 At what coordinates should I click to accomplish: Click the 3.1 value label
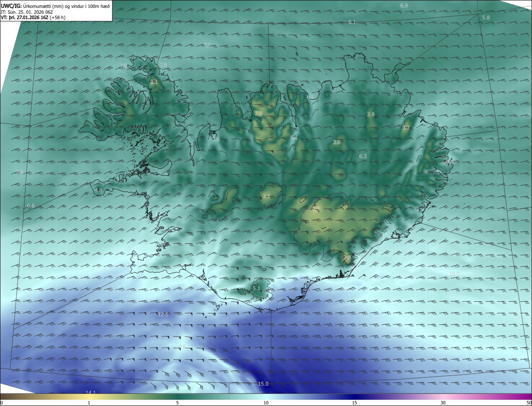pos(266,196)
